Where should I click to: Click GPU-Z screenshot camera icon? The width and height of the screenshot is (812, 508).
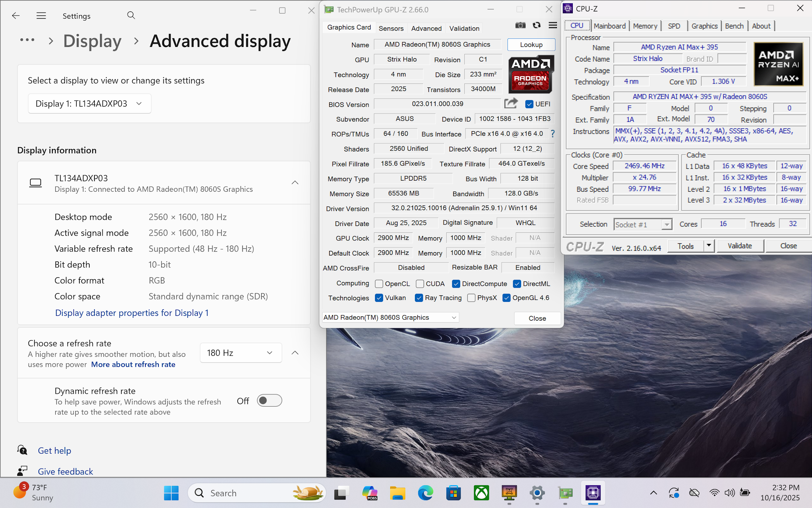coord(520,25)
